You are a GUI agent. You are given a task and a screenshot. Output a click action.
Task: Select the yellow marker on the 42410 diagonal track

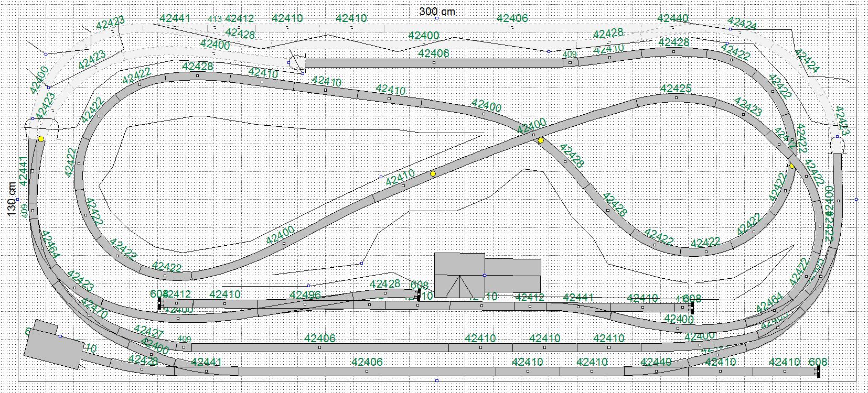(x=433, y=173)
